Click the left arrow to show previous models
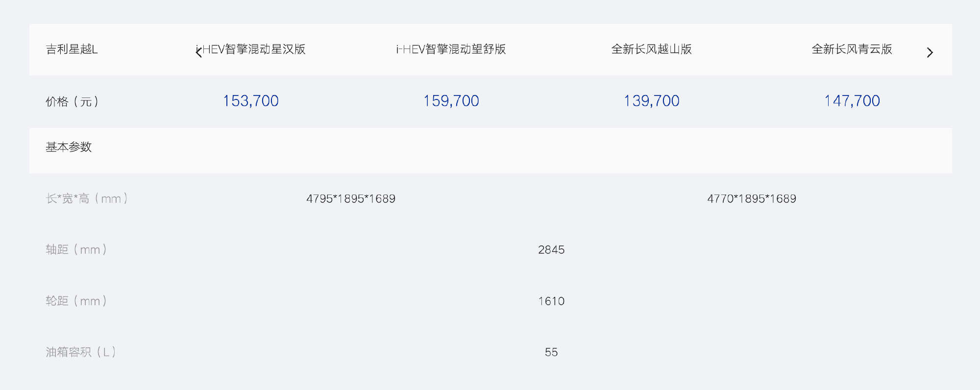The width and height of the screenshot is (980, 390). (199, 52)
